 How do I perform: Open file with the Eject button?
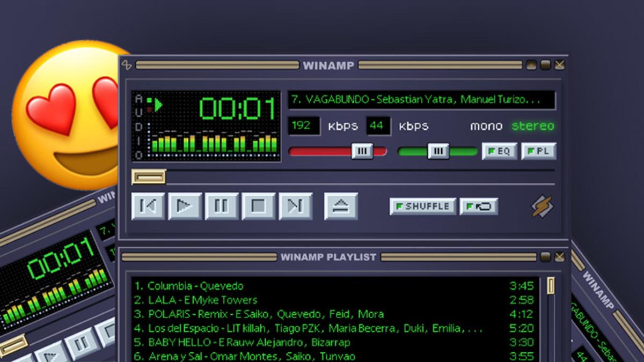coord(341,206)
